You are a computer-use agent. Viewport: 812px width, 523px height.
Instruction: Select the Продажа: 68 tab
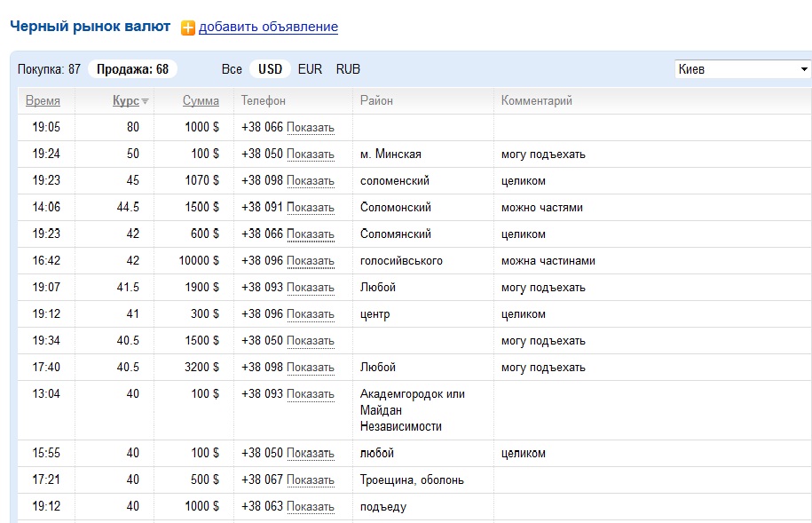tap(132, 69)
